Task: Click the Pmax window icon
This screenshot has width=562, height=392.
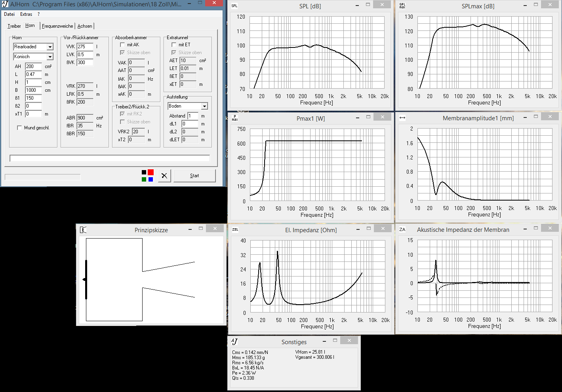Action: coord(235,118)
